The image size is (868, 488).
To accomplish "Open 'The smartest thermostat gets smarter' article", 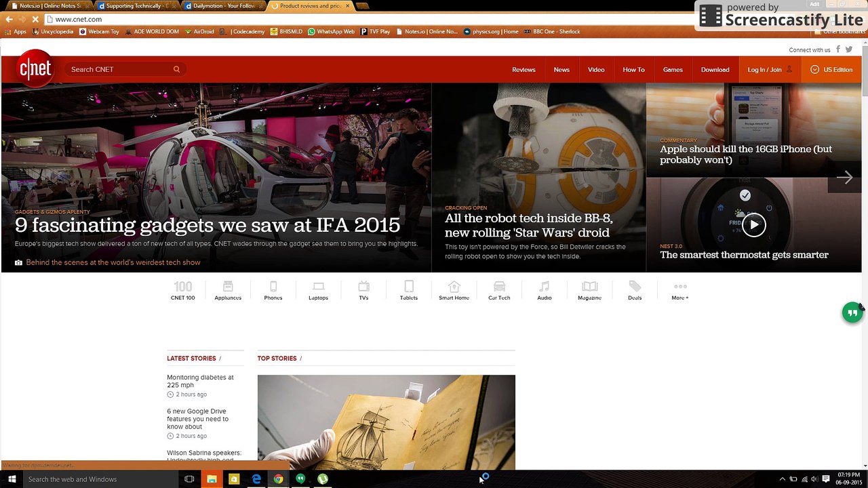I will 744,255.
